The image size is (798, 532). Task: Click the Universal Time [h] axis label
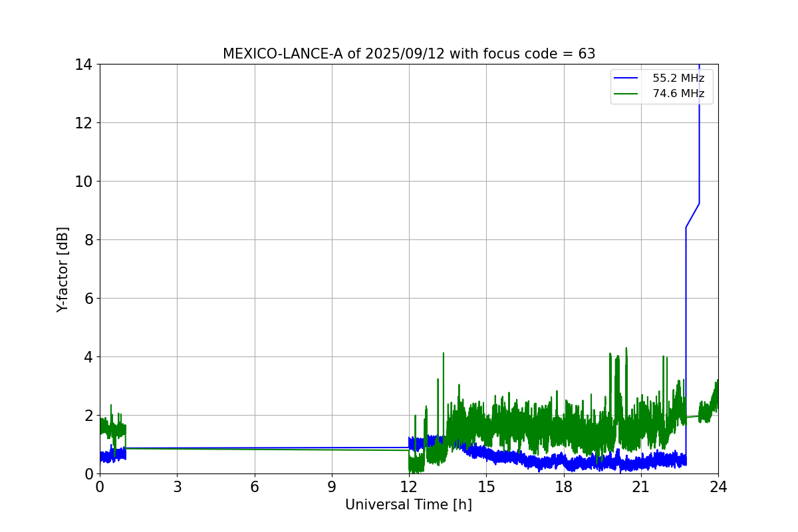click(408, 505)
